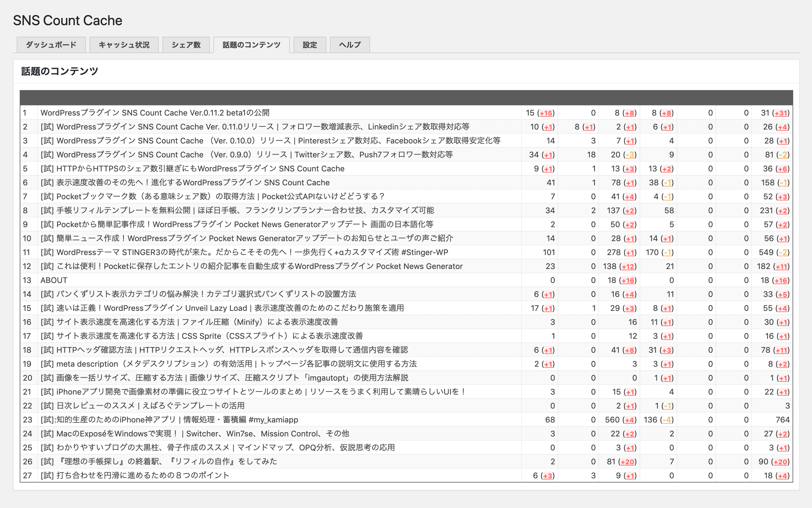Click the row 20 title mentioning imgautopt

[x=224, y=378]
